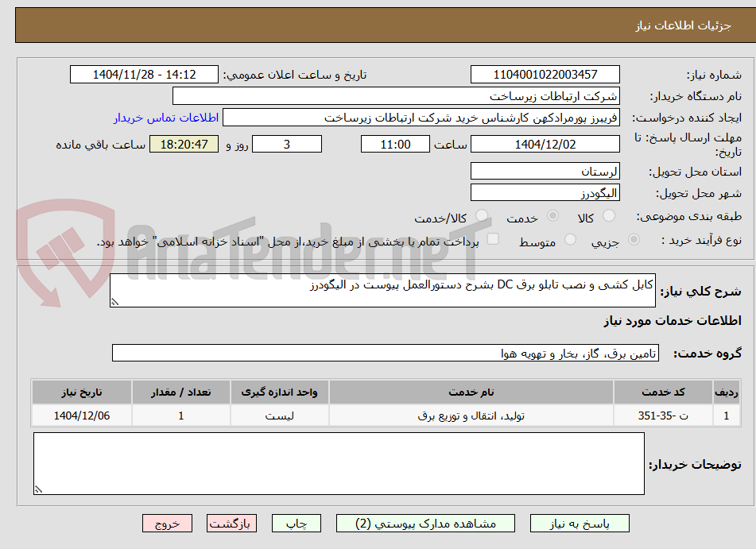Click the deadline date field 1404/12/02
Viewport: 756px width, 549px height.
(x=545, y=144)
